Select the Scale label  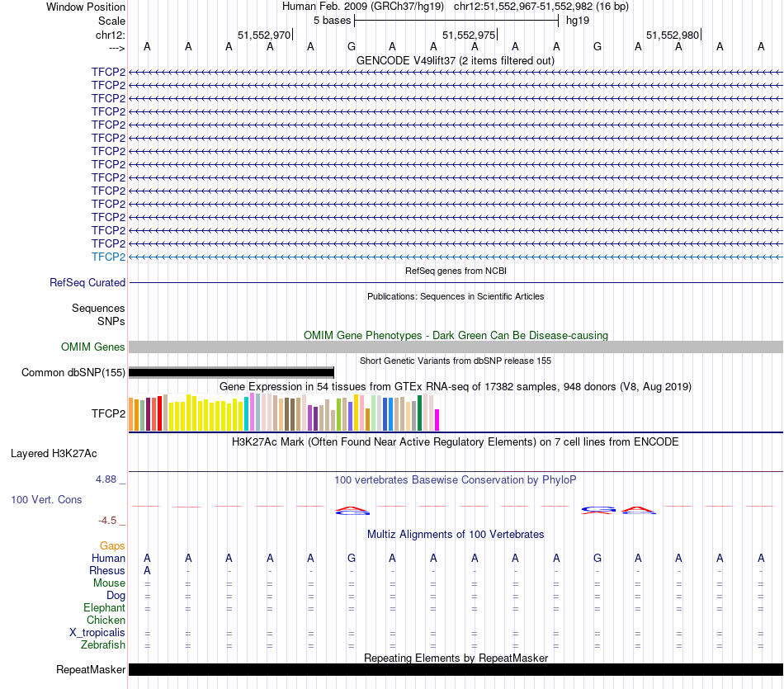(111, 21)
